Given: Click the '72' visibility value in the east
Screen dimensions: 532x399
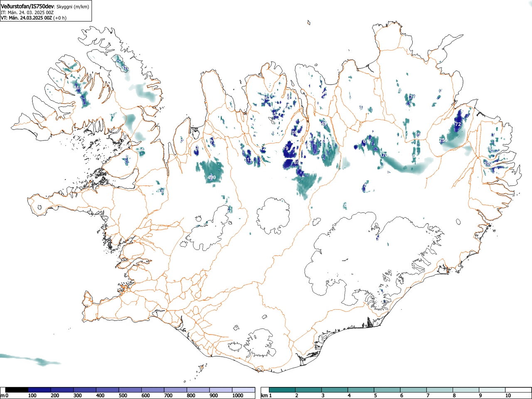Looking at the screenshot, I should [458, 124].
